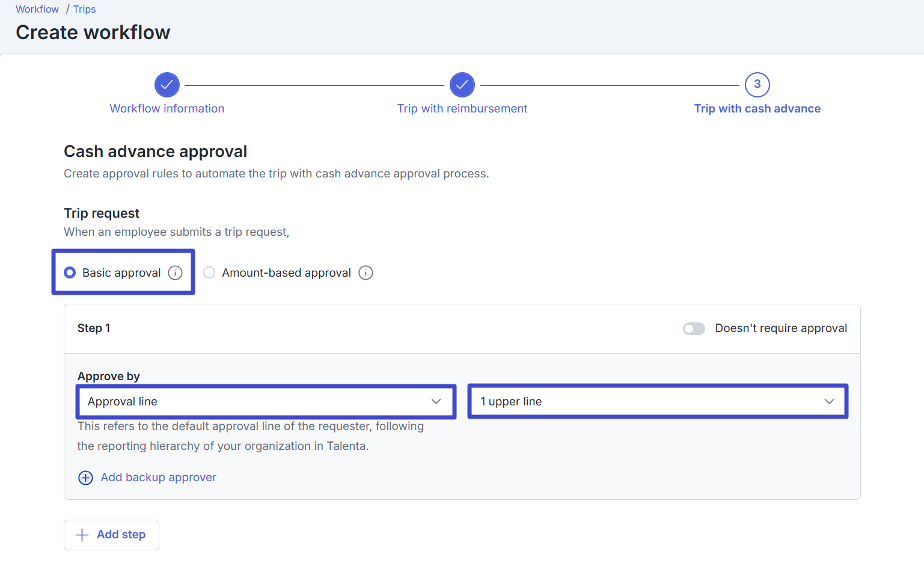The image size is (924, 569).
Task: Navigate to the Trips breadcrumb link
Action: (85, 10)
